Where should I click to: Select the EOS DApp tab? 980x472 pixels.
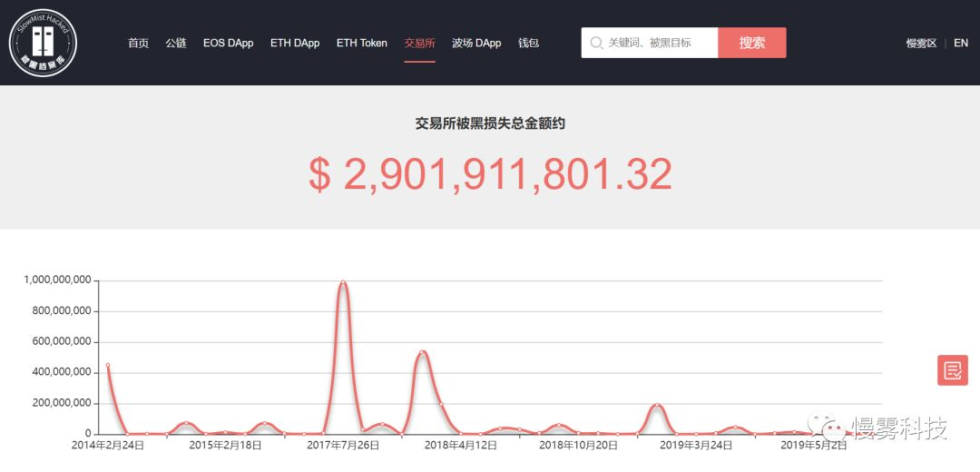(228, 43)
